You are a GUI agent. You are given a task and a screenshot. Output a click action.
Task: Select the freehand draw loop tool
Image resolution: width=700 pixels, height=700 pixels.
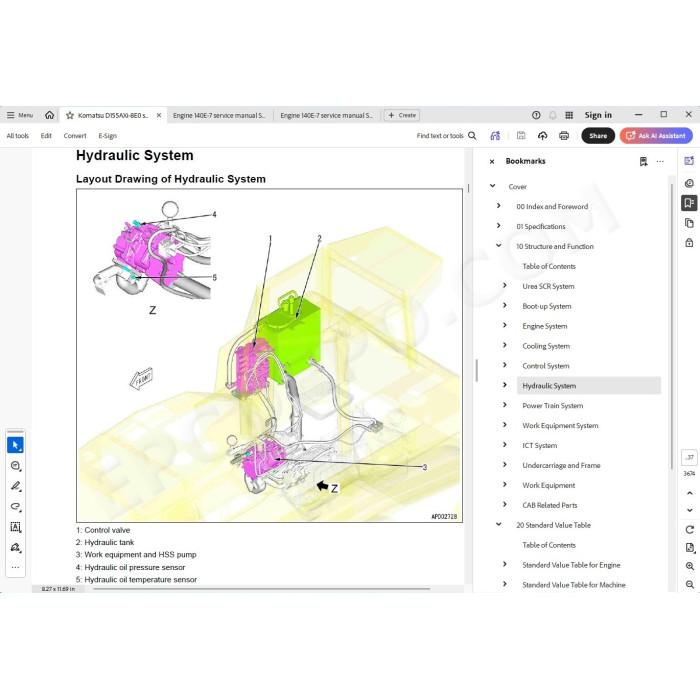click(x=15, y=507)
